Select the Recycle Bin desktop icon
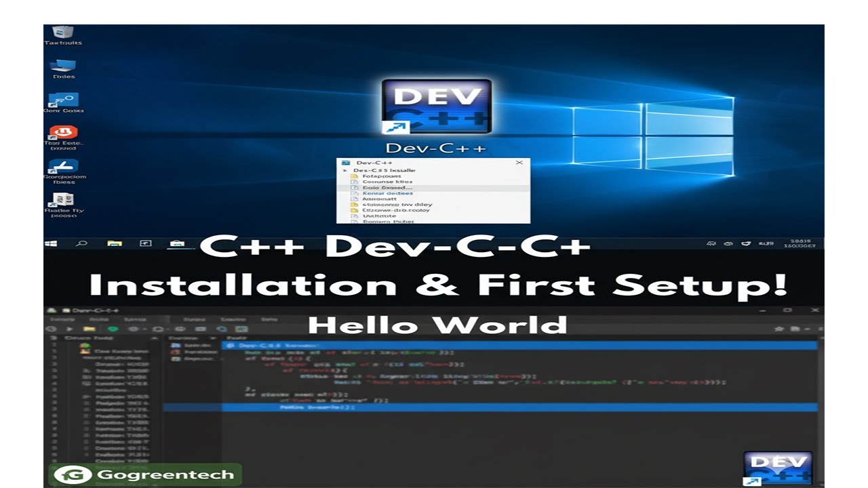868x488 pixels. point(62,32)
